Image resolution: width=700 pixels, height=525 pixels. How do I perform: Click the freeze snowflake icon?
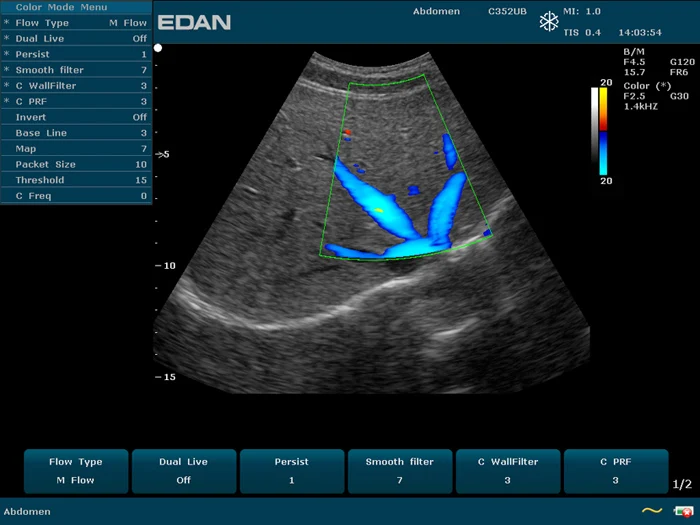pos(549,22)
